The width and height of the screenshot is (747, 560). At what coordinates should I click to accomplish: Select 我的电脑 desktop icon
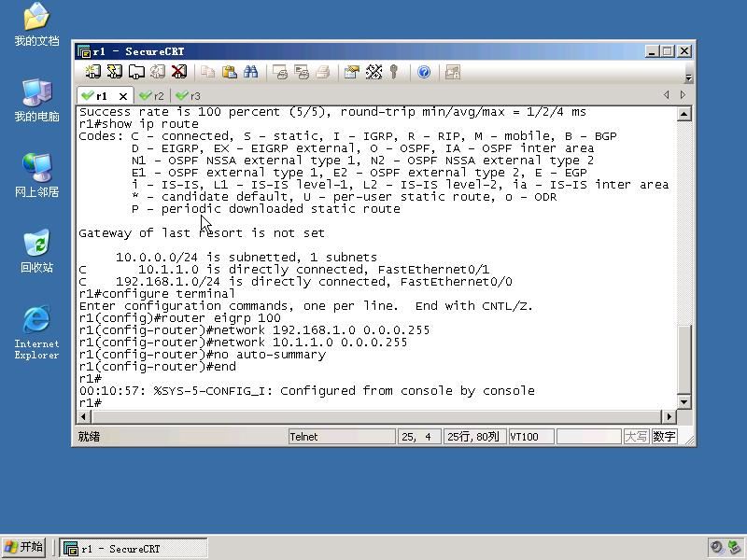[x=36, y=100]
